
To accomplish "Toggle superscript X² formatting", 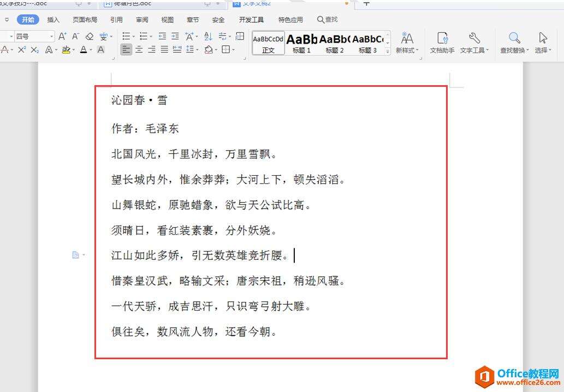I will (x=22, y=50).
